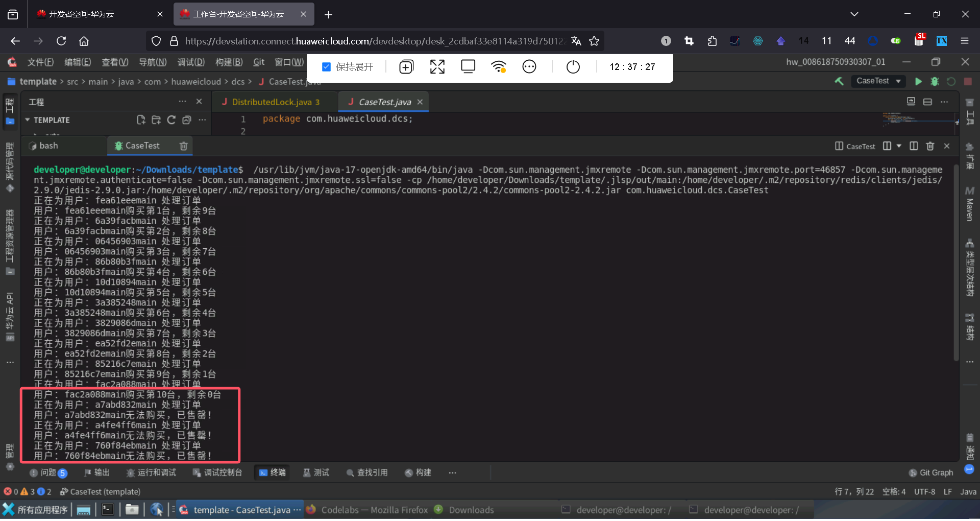The height and width of the screenshot is (521, 980).
Task: Switch to the bash terminal tab
Action: click(48, 146)
